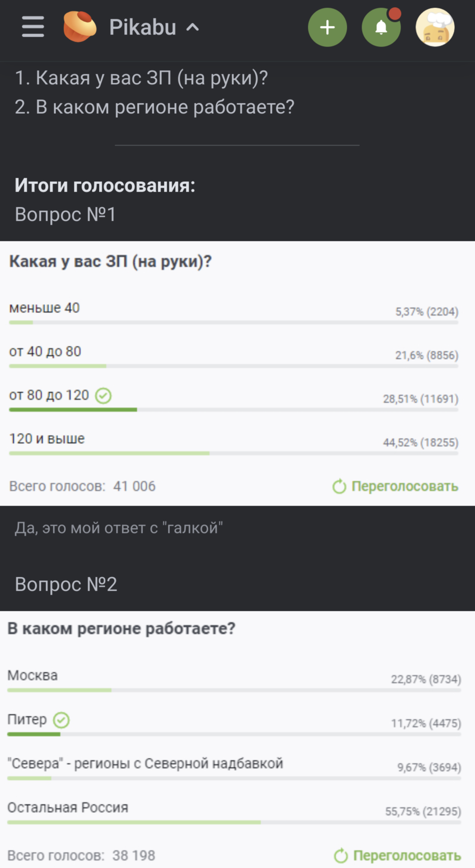Click checkmark icon beside 'Питер'
The image size is (475, 868).
tap(61, 720)
